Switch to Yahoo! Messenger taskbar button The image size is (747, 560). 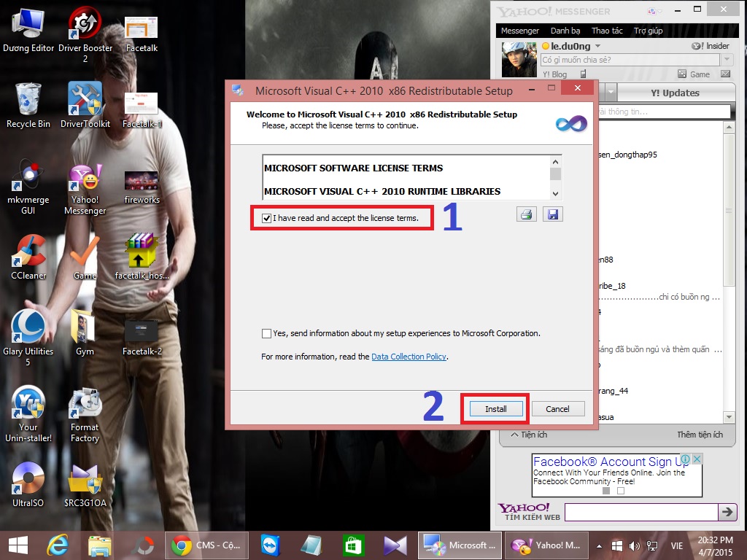tap(546, 545)
